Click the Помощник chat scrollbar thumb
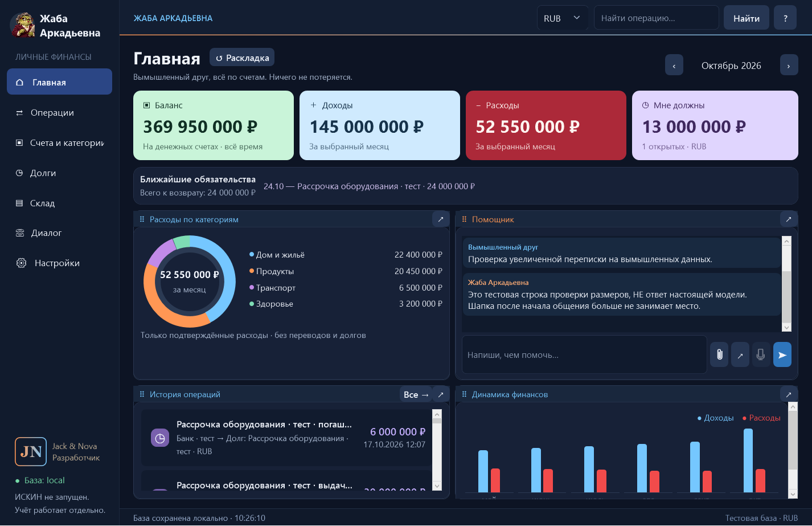812x526 pixels. point(786,296)
